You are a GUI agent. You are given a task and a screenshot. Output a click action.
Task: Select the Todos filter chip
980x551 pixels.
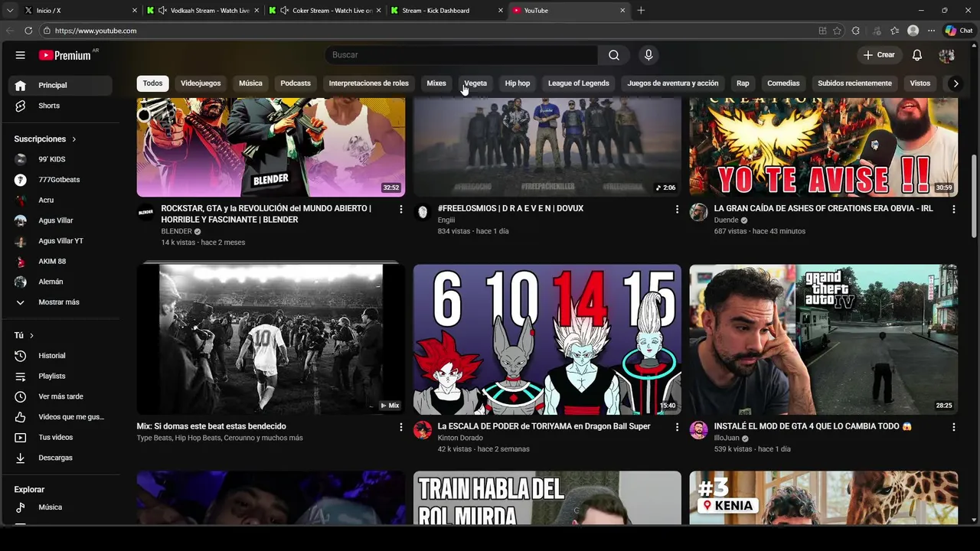pos(152,83)
